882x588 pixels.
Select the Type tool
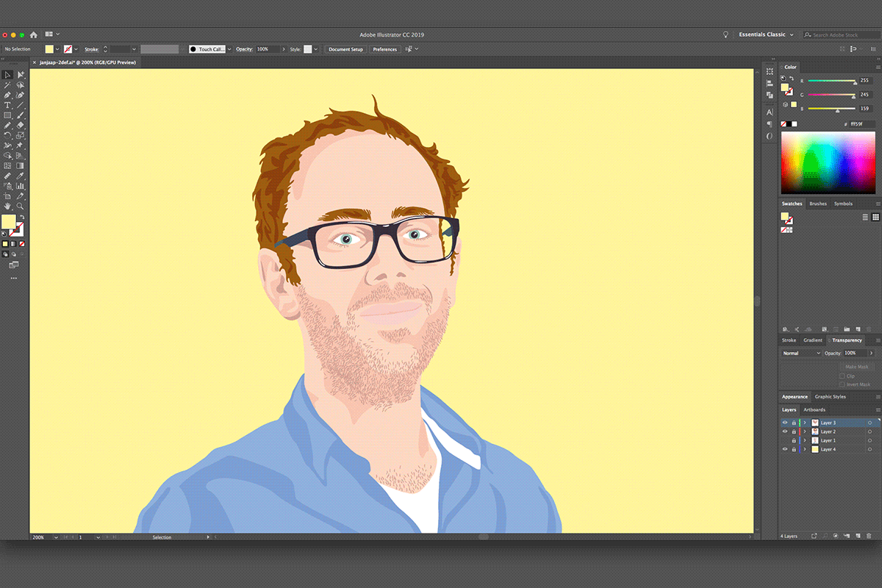7,105
